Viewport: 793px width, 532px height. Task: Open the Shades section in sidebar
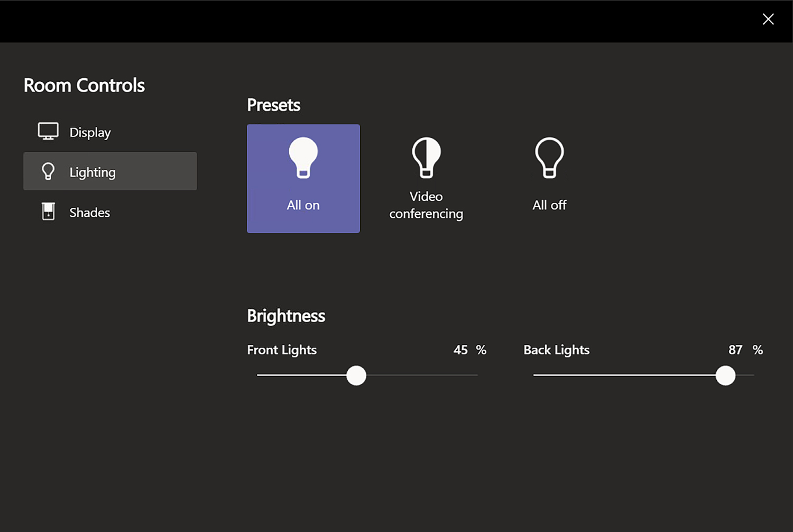[110, 212]
